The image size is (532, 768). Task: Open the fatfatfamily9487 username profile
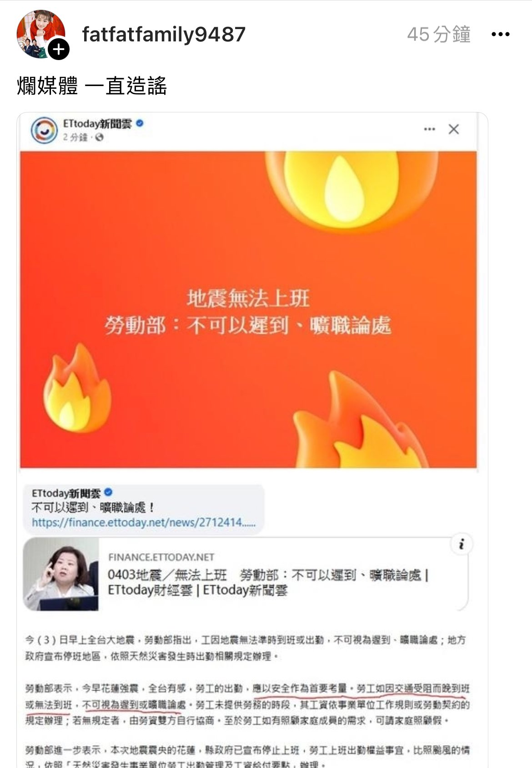[x=164, y=34]
